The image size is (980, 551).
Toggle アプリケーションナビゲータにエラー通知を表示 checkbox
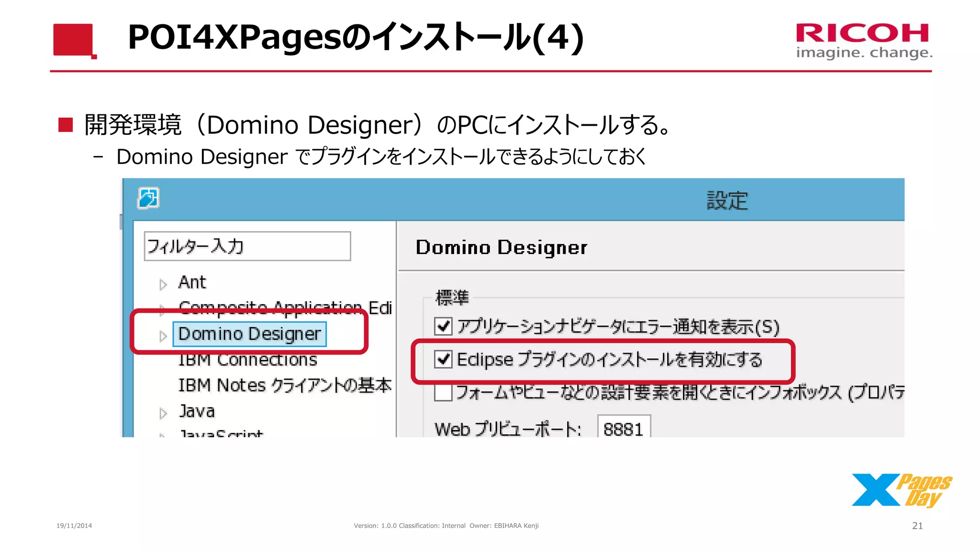pos(444,326)
